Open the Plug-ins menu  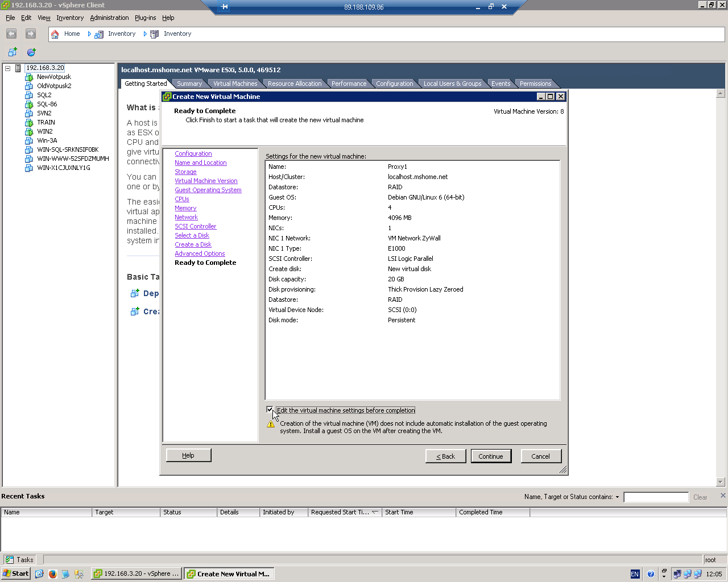click(x=145, y=18)
